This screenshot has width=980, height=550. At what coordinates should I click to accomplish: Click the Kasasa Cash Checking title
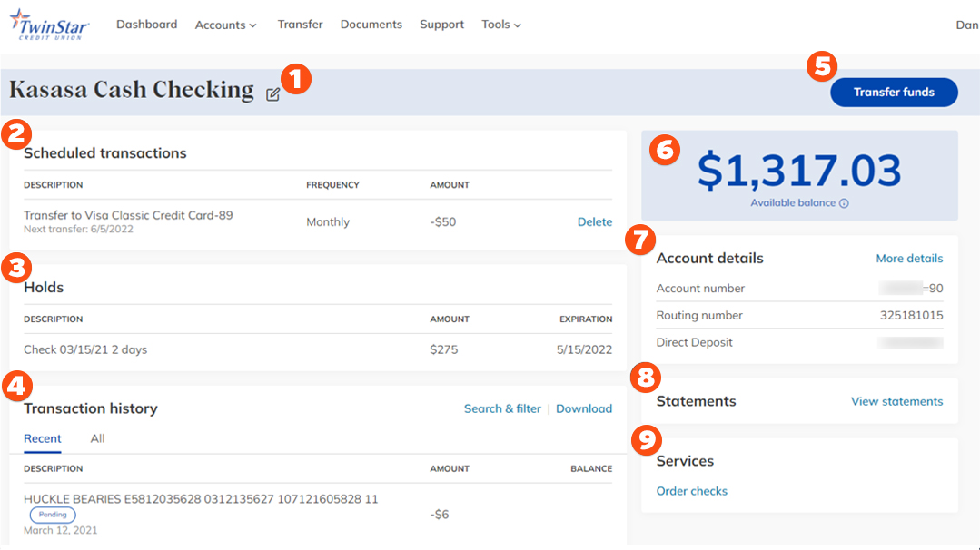coord(132,90)
